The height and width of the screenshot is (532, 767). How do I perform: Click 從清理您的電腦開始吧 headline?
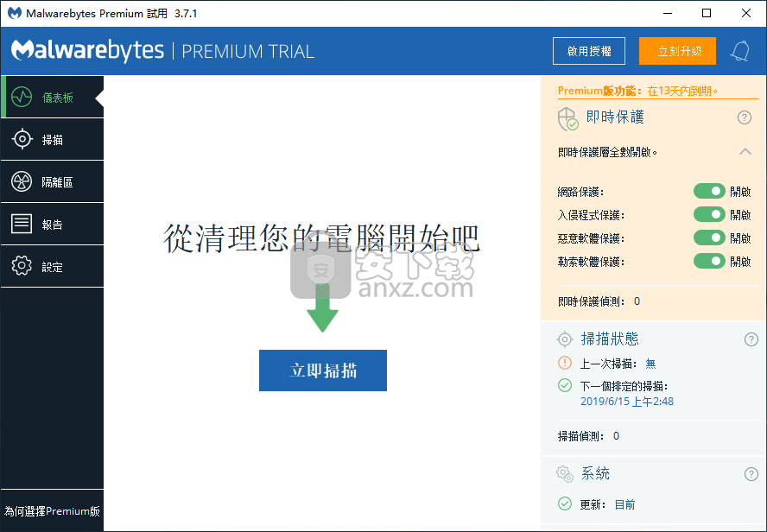pos(321,238)
